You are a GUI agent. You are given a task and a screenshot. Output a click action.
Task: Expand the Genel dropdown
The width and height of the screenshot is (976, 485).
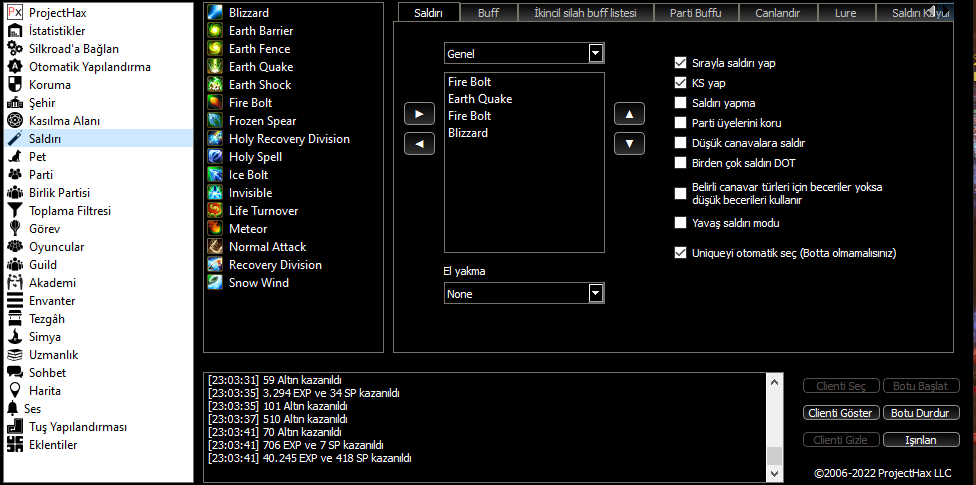coord(596,53)
